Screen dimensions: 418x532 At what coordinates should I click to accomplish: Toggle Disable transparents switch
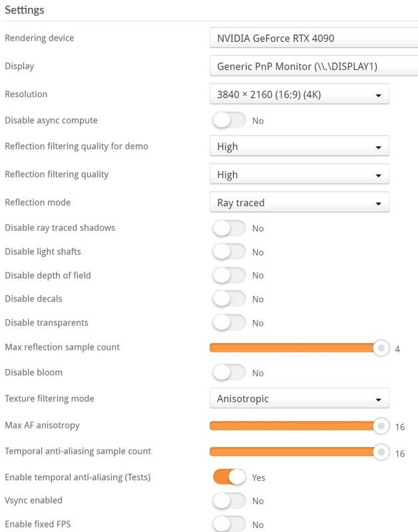coord(228,323)
